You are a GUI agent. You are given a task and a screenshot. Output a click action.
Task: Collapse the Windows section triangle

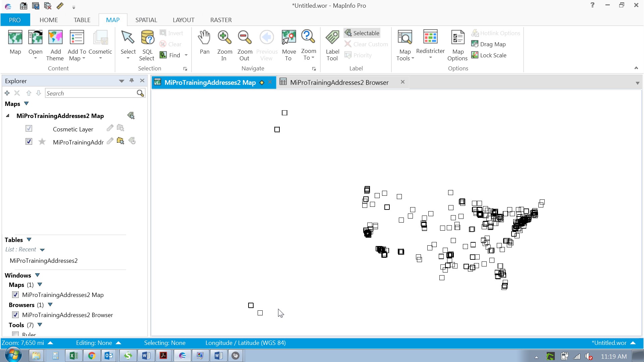[x=38, y=275]
